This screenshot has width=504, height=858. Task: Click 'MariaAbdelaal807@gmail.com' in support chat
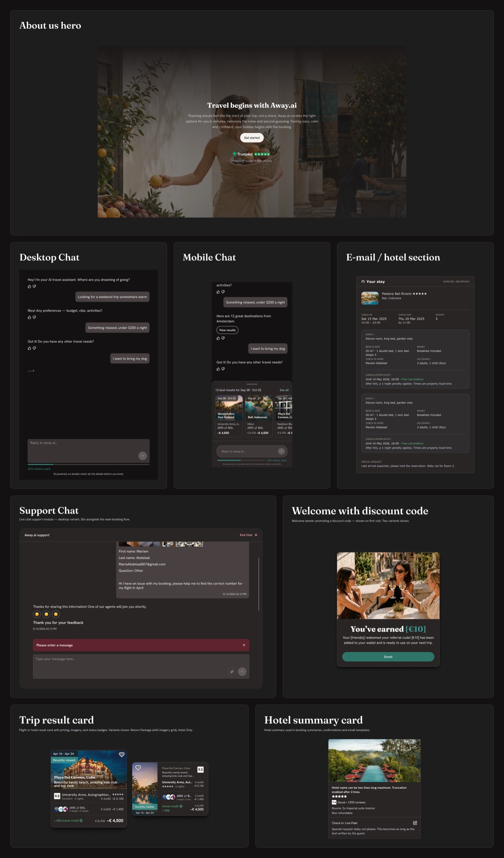click(142, 564)
